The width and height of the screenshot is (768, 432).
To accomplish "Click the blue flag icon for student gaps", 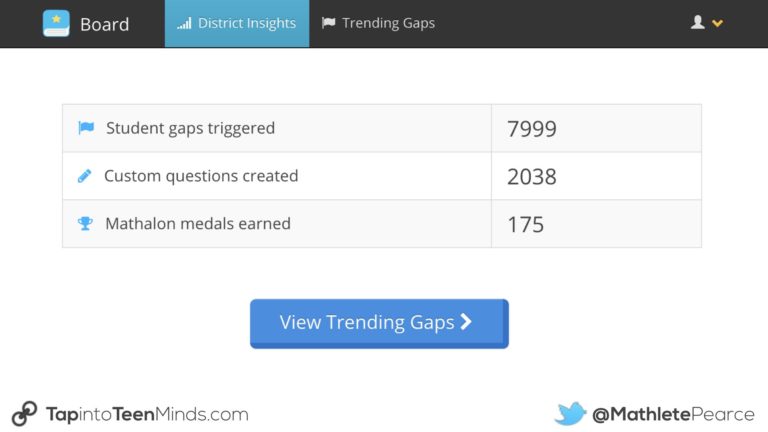I will pyautogui.click(x=86, y=128).
